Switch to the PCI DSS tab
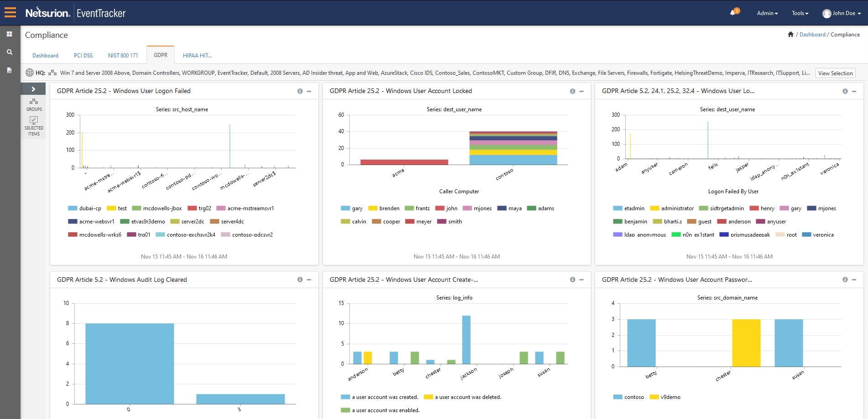Viewport: 868px width, 419px height. click(x=83, y=55)
